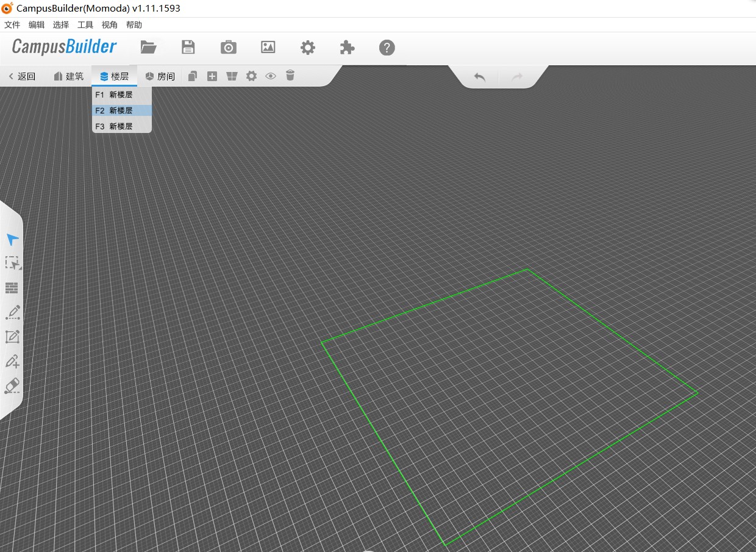Click the 返回 back button
This screenshot has width=756, height=552.
pos(22,76)
